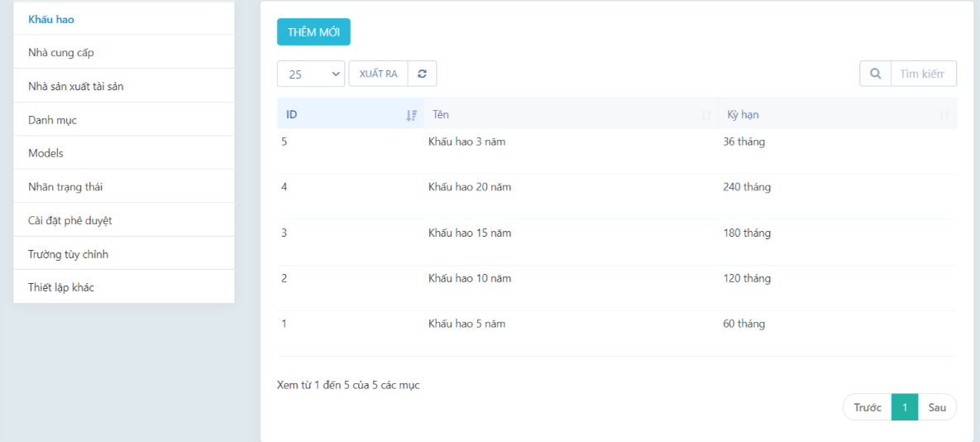Click the THÊM MỚI button
The height and width of the screenshot is (442, 980).
click(313, 32)
